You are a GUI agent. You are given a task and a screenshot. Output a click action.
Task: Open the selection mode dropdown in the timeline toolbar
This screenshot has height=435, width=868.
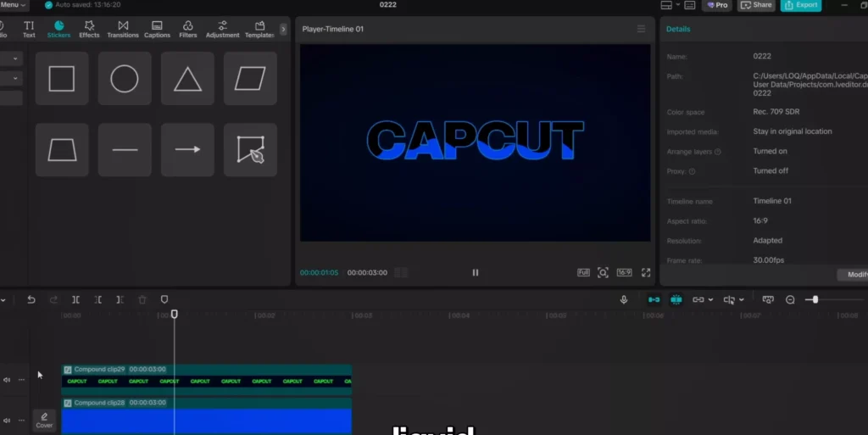(3, 300)
